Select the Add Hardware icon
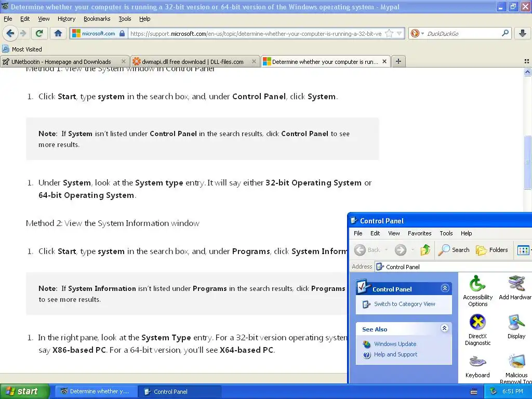This screenshot has width=532, height=399. 515,288
